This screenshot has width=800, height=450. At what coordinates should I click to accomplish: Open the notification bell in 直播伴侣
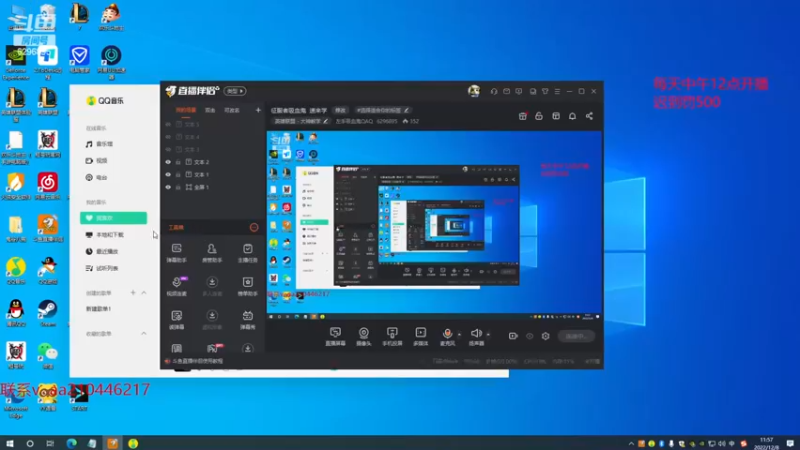(572, 116)
